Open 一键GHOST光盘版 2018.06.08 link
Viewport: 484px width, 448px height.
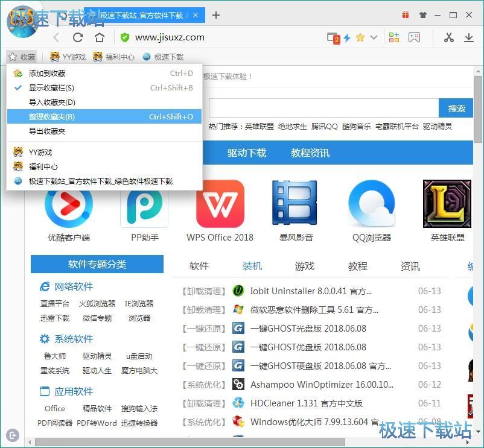(308, 329)
